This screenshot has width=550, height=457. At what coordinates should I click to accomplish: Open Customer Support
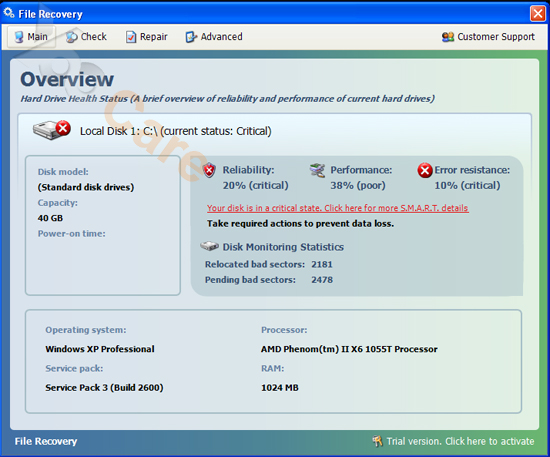[x=488, y=37]
